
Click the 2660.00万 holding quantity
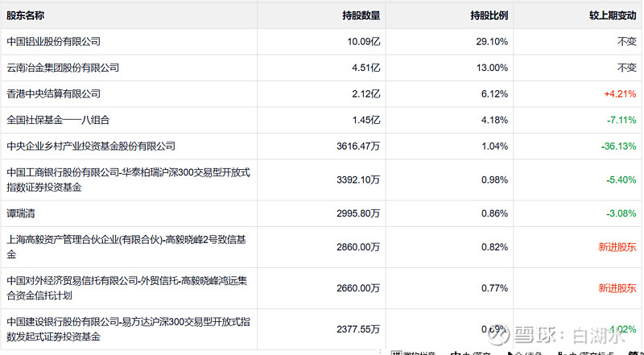point(358,288)
